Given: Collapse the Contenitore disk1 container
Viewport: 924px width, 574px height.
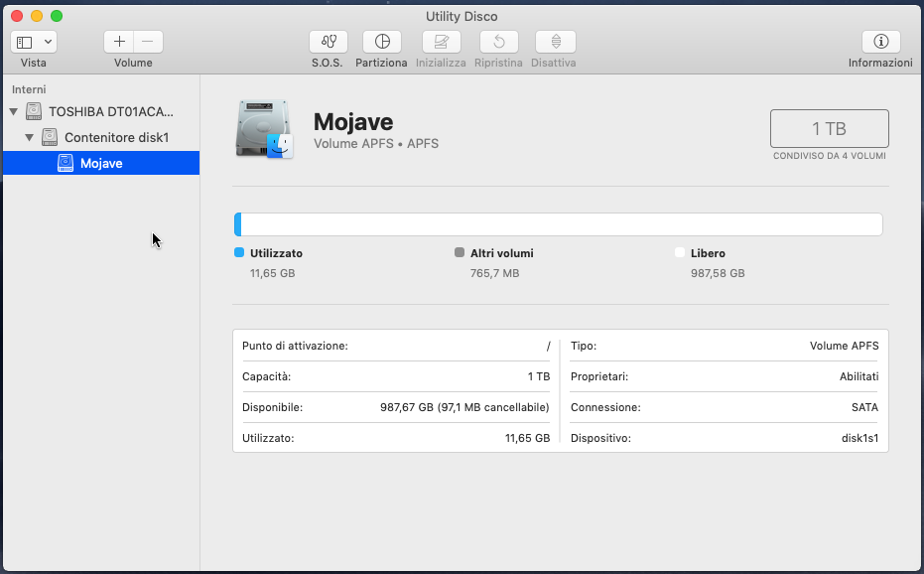Looking at the screenshot, I should [x=29, y=137].
